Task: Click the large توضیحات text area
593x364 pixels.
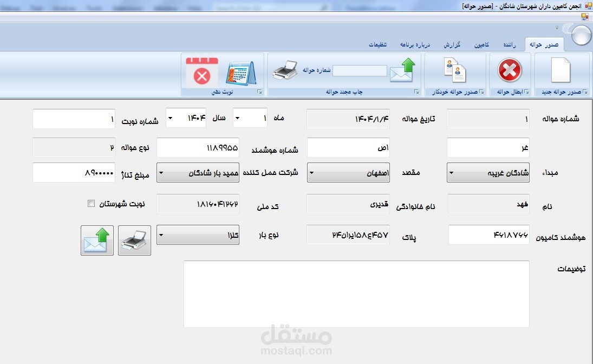Action: click(356, 294)
